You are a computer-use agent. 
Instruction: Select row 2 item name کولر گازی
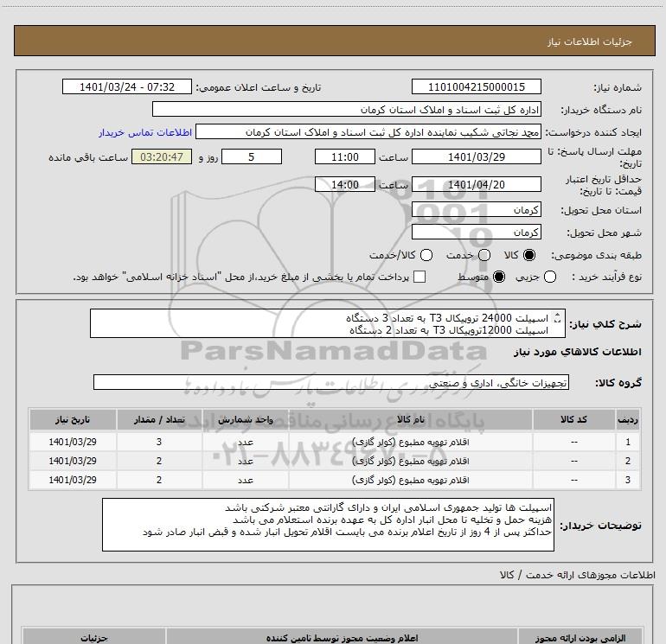pyautogui.click(x=410, y=461)
